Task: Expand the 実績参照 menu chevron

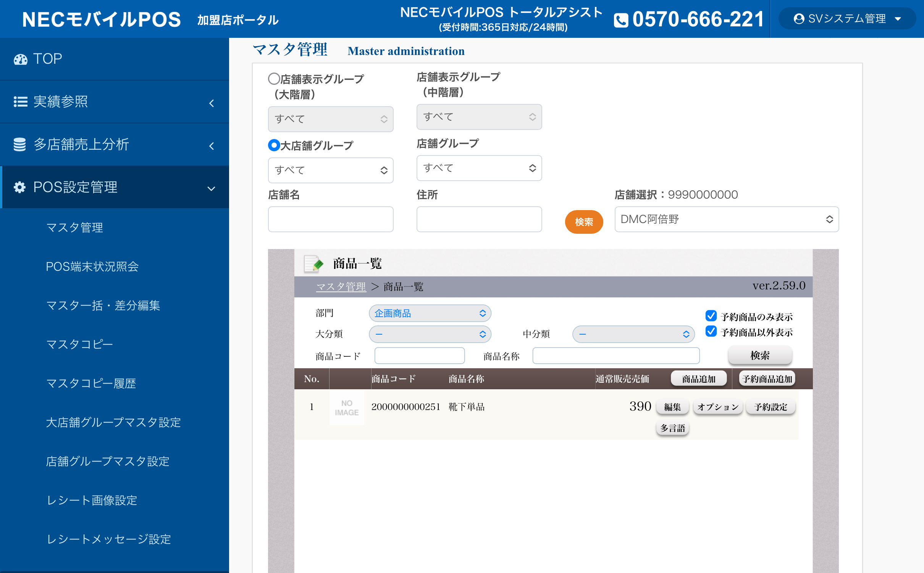Action: pos(212,103)
